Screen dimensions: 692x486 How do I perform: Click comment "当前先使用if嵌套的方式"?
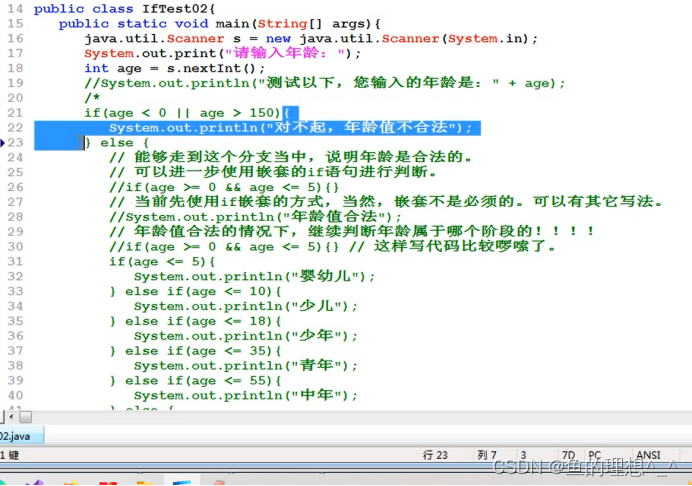tap(232, 202)
